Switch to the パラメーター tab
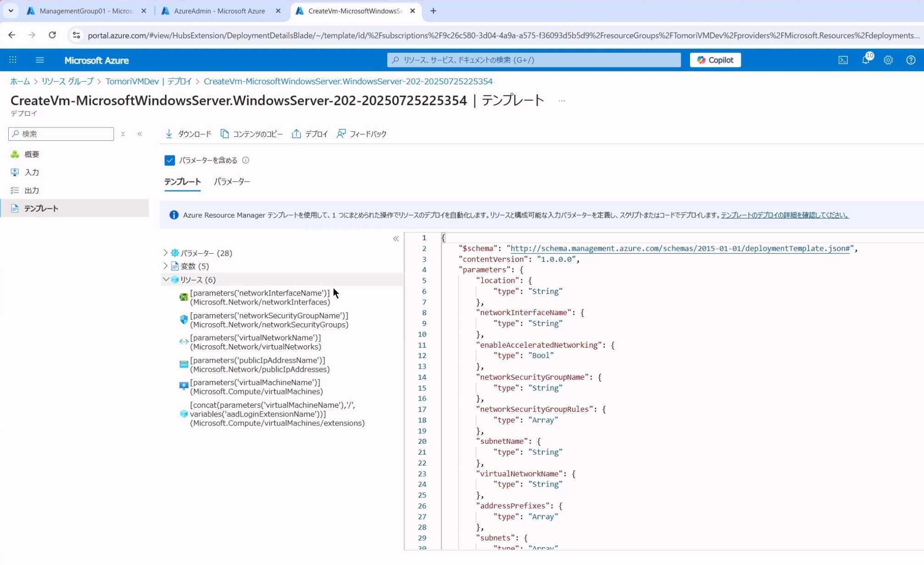The image size is (924, 565). [232, 182]
